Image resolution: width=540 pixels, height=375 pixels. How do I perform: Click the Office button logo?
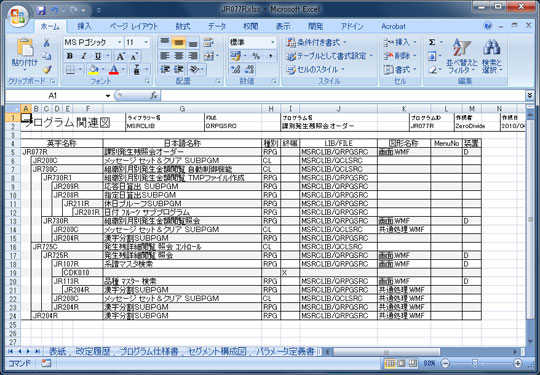(18, 17)
